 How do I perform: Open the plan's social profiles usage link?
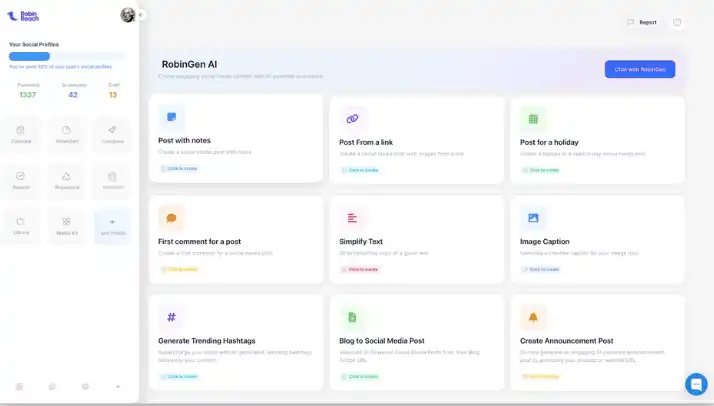click(x=61, y=67)
